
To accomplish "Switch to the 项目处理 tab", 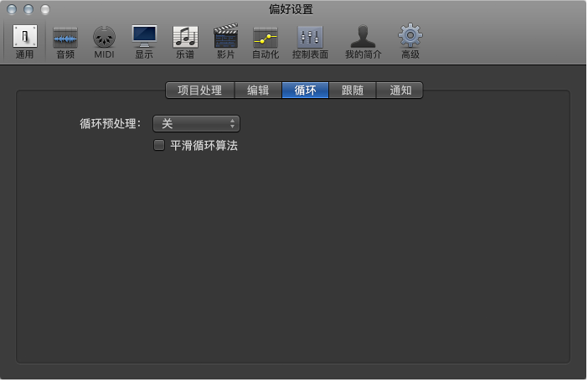I will click(200, 90).
